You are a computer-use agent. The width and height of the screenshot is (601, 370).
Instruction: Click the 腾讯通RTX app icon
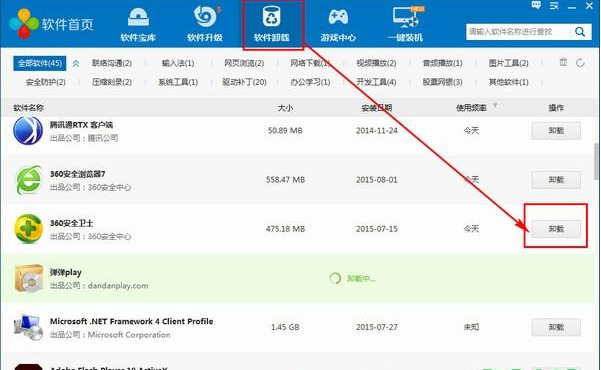(28, 131)
